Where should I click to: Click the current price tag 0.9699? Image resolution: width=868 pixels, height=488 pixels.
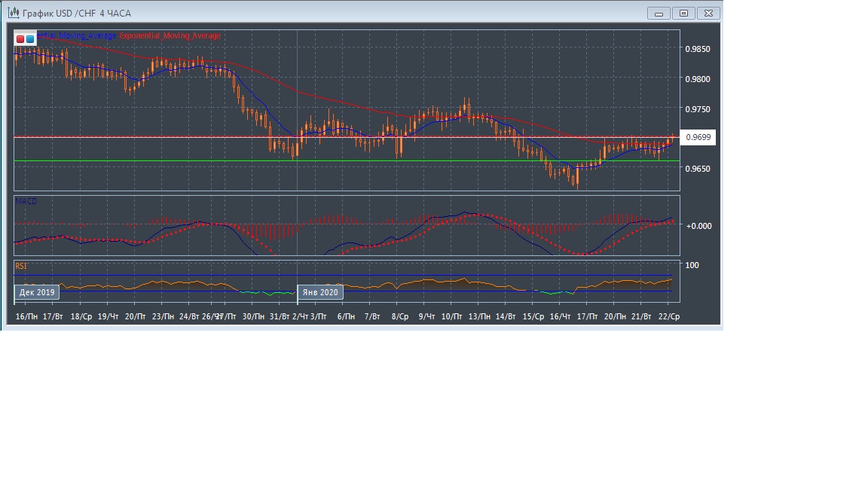[x=697, y=138]
